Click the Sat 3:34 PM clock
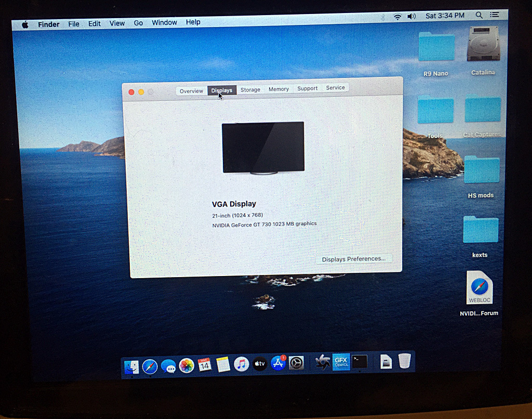The height and width of the screenshot is (419, 532). point(445,16)
